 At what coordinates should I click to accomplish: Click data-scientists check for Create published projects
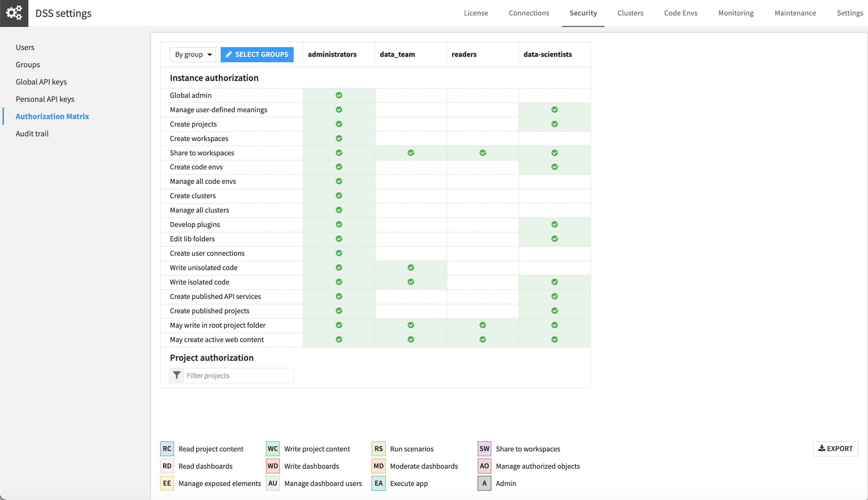[x=555, y=311]
